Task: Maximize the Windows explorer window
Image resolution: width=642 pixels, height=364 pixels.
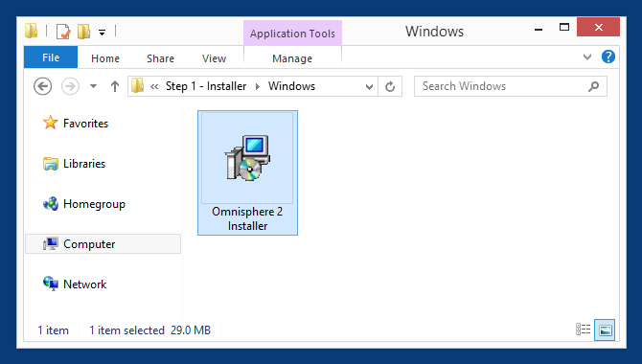Action: click(564, 28)
